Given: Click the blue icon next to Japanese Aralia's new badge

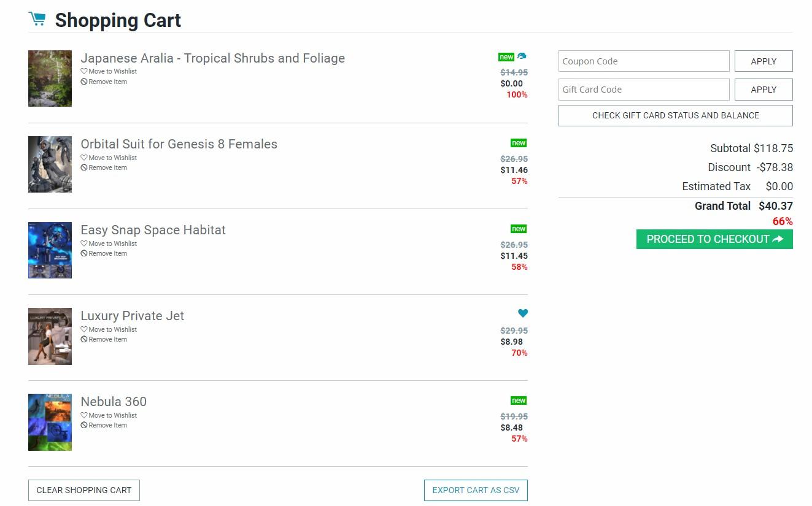Looking at the screenshot, I should pos(522,56).
